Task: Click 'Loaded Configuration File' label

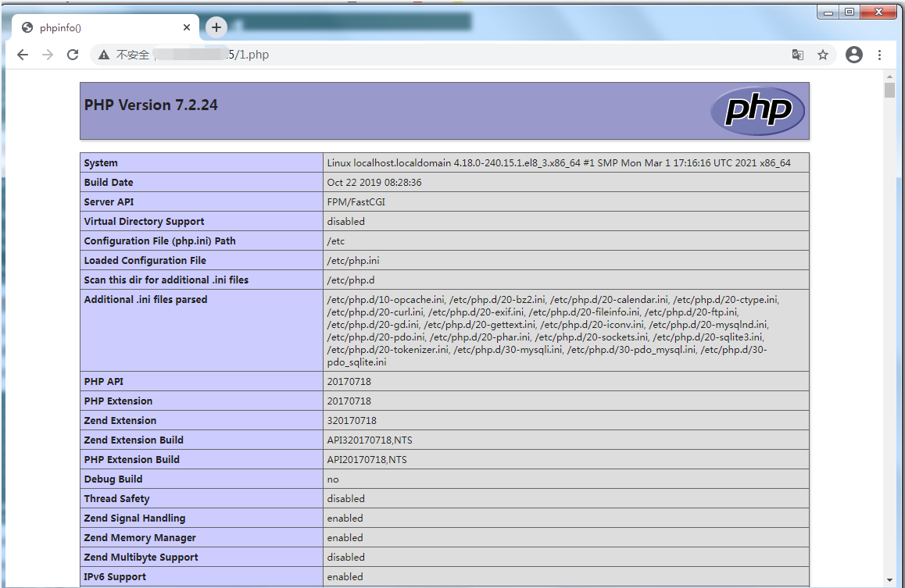Action: [145, 261]
